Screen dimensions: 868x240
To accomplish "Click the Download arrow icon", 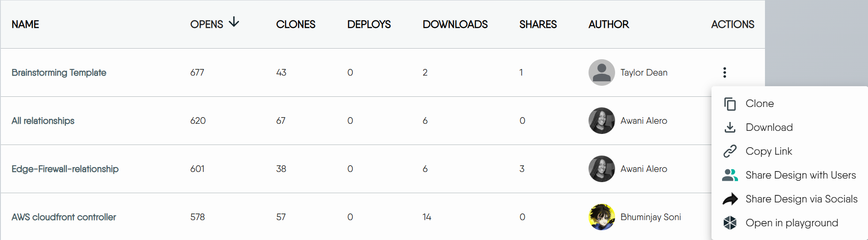I will (730, 128).
